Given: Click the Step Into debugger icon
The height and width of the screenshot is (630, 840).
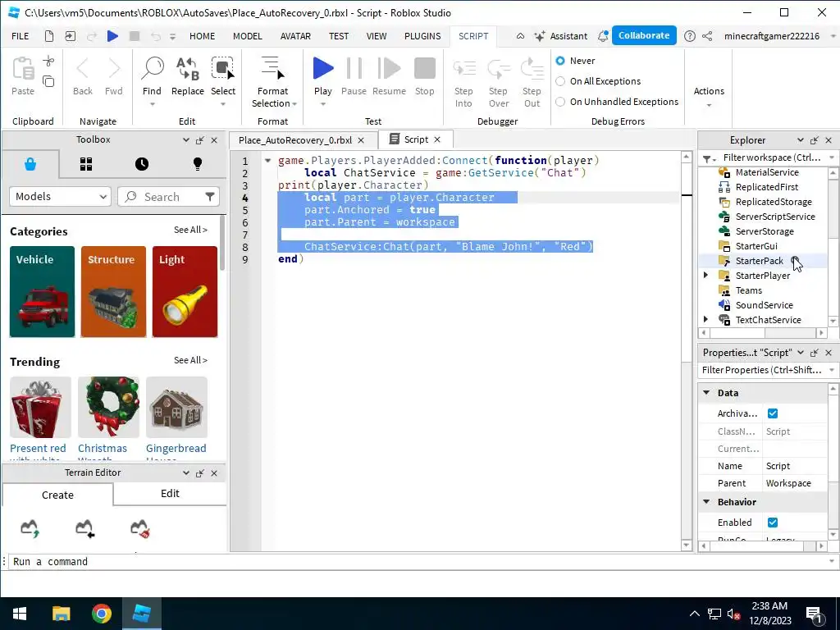Looking at the screenshot, I should coord(464,69).
